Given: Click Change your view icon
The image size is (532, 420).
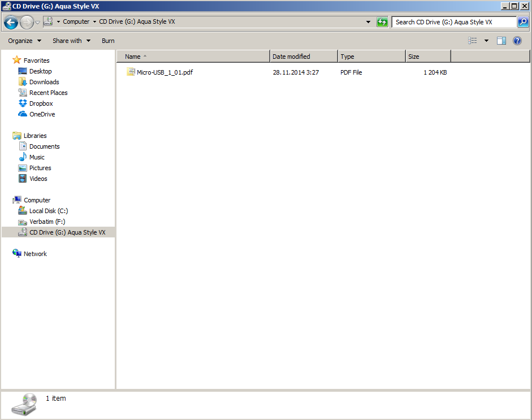Looking at the screenshot, I should click(472, 41).
